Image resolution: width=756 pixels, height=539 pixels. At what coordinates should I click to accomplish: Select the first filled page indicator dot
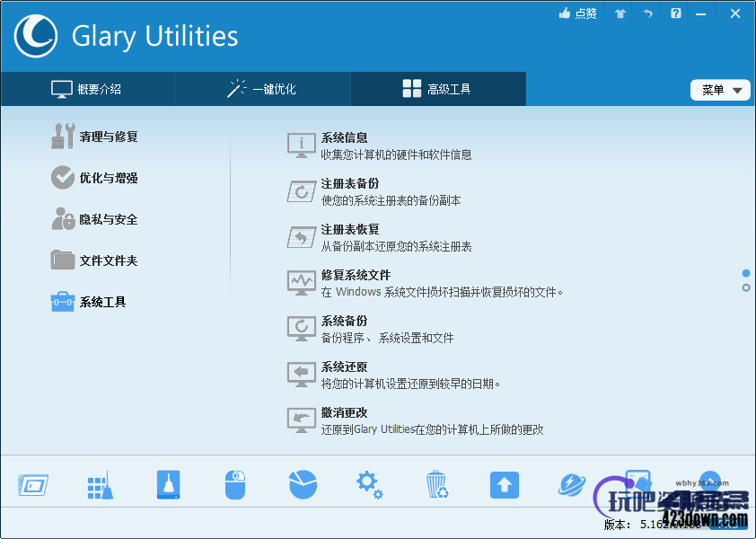[x=746, y=273]
